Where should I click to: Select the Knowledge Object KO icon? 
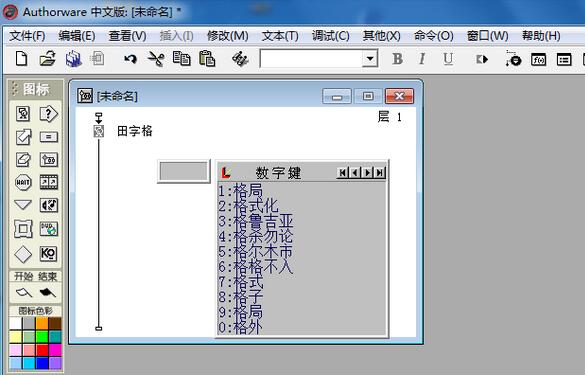(49, 254)
